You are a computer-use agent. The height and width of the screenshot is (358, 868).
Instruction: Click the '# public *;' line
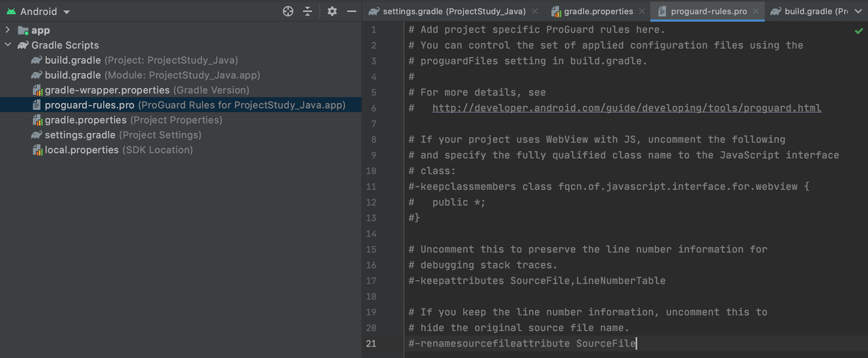tap(448, 202)
